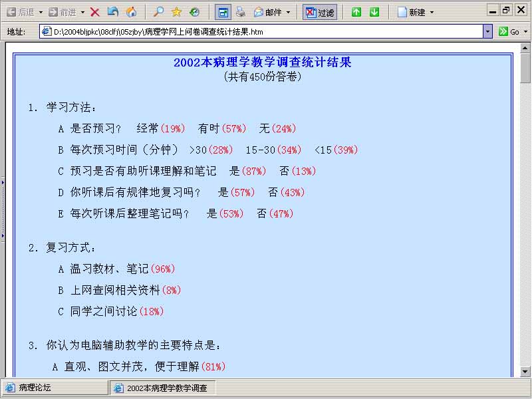Click 同学之间讨论(18%) line
The image size is (532, 399).
(x=111, y=311)
